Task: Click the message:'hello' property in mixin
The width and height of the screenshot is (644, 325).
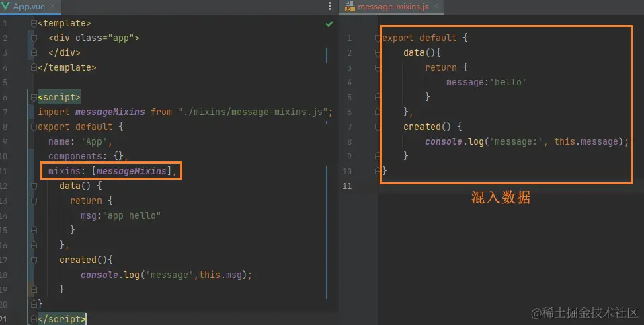Action: pyautogui.click(x=486, y=83)
